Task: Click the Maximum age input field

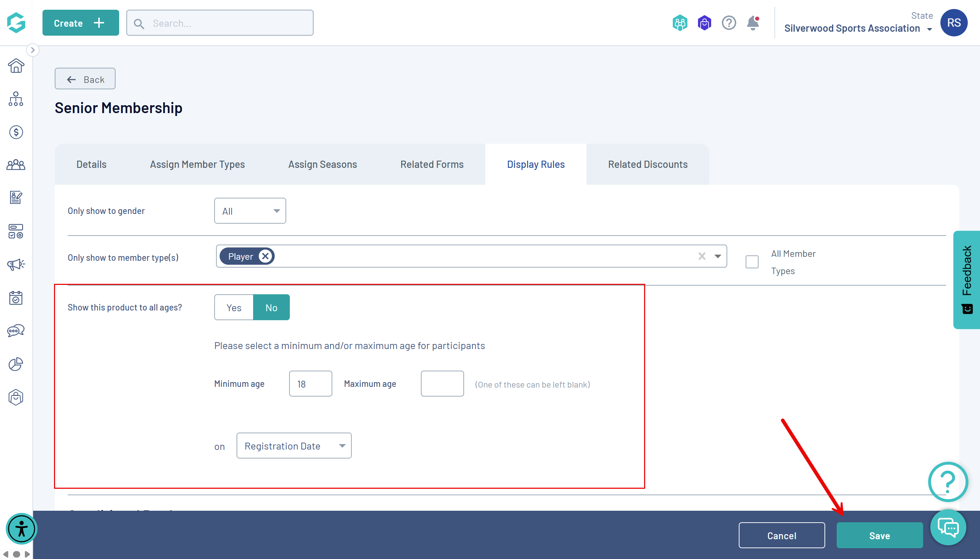Action: pyautogui.click(x=442, y=384)
